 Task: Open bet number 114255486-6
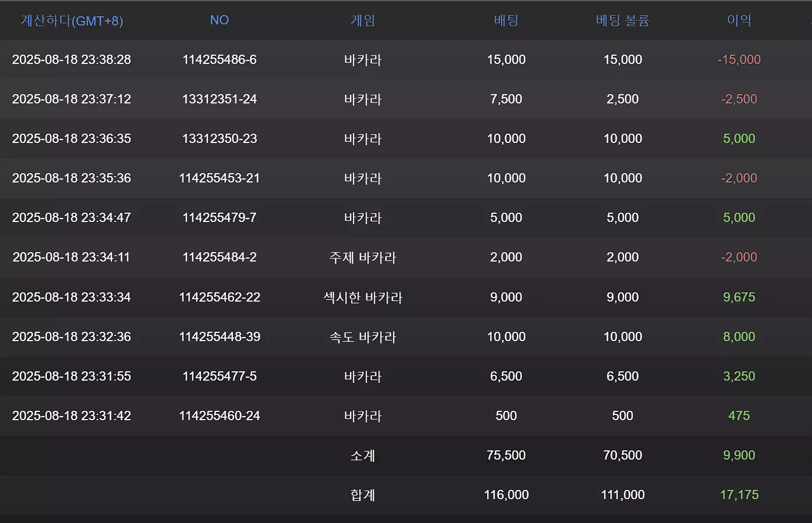219,59
